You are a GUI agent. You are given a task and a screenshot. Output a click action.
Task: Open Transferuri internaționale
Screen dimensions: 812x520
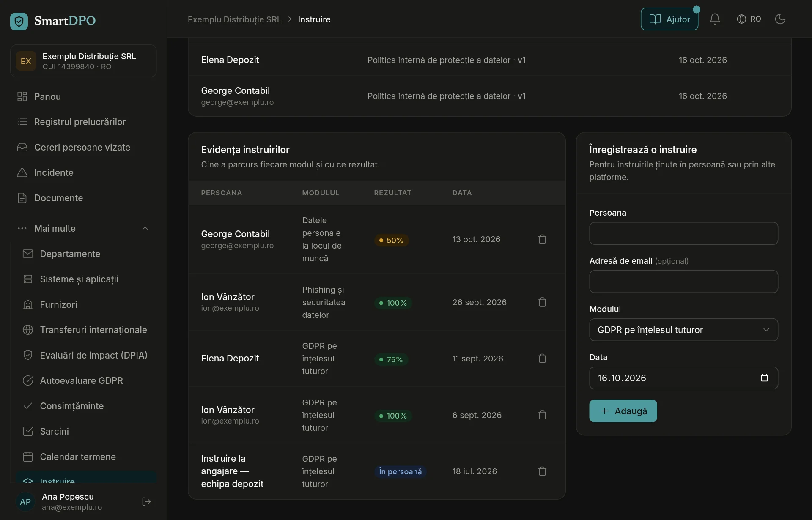click(86, 330)
